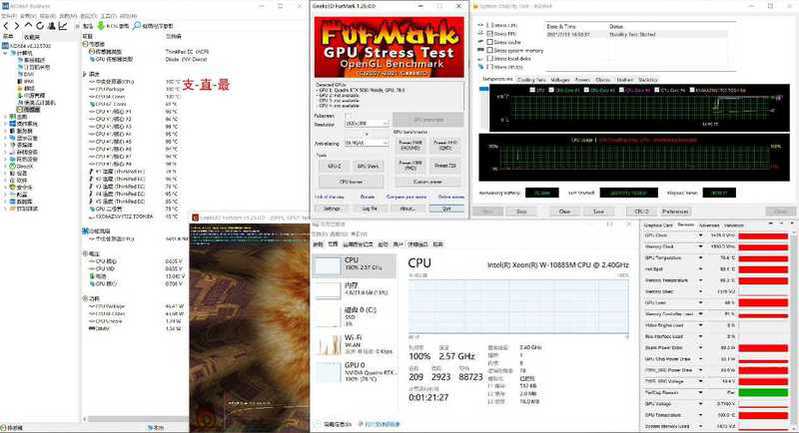Click the Custom preset button in FurMark
The image size is (799, 433).
click(x=428, y=181)
